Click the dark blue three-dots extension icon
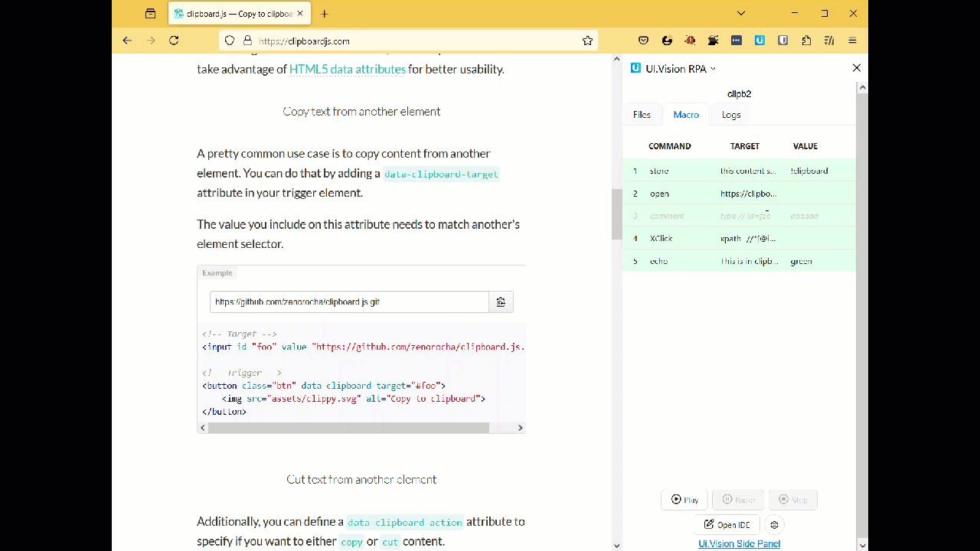 (737, 41)
